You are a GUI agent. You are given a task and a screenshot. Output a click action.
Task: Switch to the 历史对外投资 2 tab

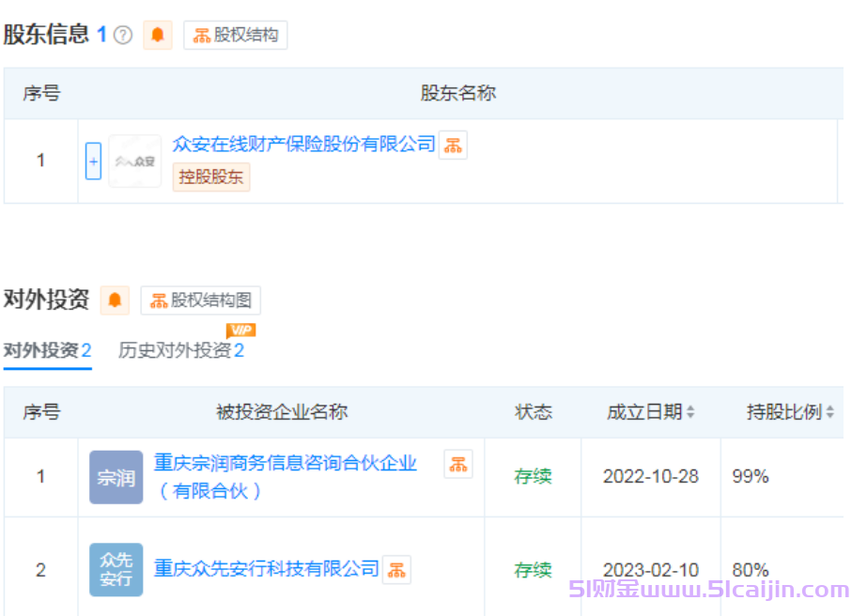[180, 350]
